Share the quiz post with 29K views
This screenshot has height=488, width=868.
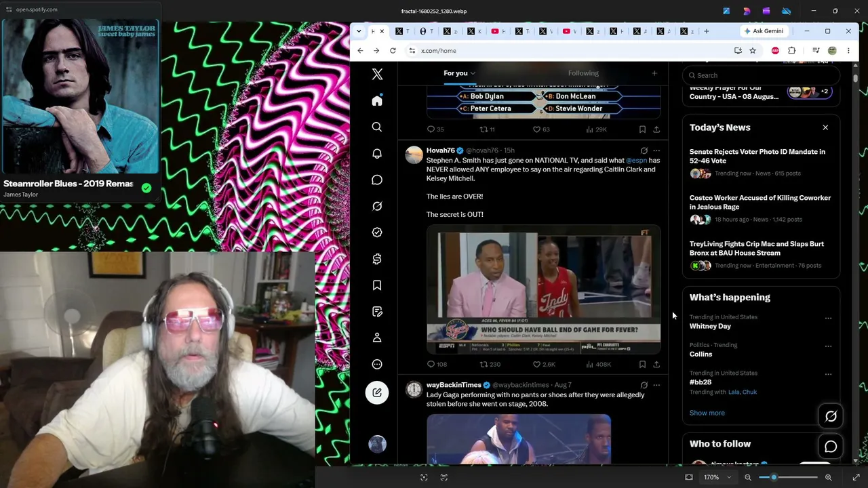click(656, 129)
